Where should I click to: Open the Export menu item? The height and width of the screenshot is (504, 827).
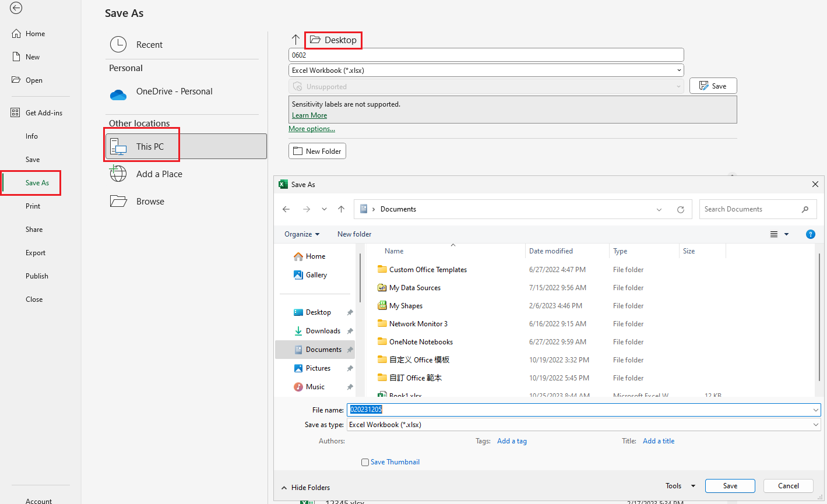pos(35,252)
